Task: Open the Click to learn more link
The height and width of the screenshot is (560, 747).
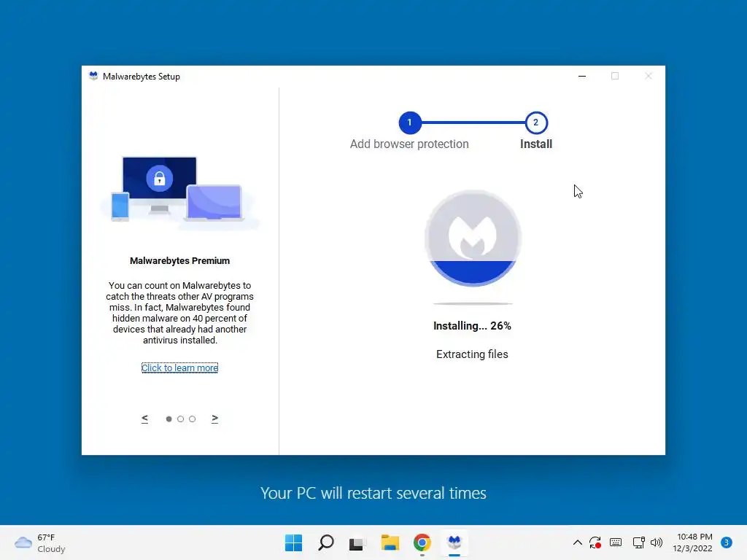Action: coord(179,367)
